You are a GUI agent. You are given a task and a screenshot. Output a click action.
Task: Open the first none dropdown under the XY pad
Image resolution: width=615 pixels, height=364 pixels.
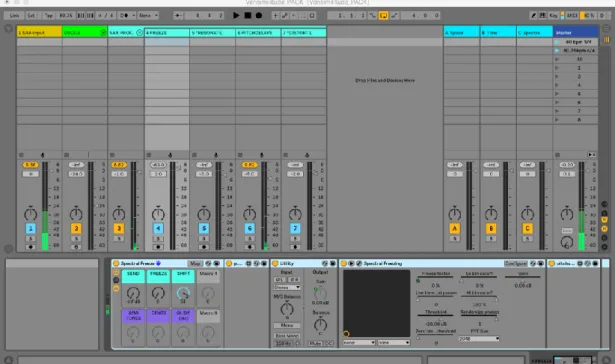click(x=359, y=342)
